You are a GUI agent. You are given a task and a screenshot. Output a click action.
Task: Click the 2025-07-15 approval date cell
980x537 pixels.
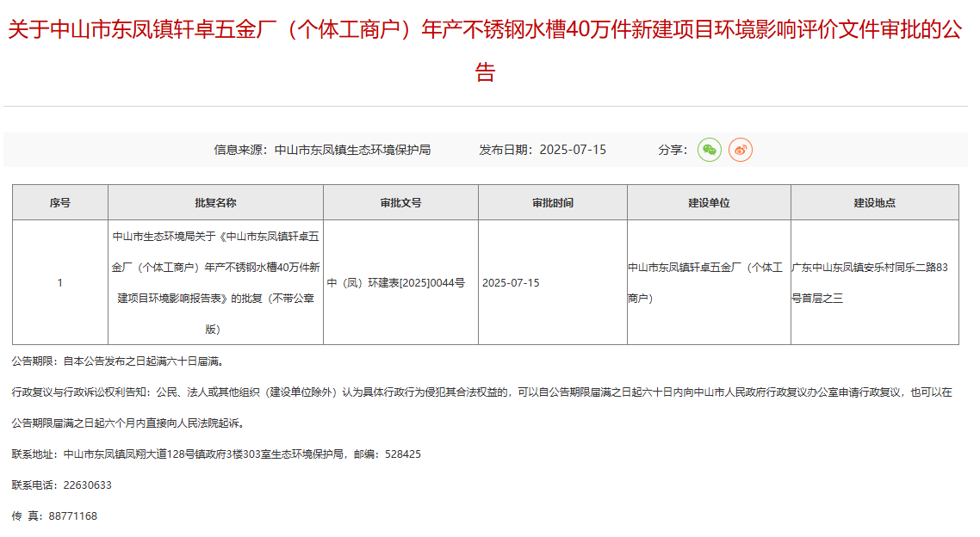[x=511, y=283]
